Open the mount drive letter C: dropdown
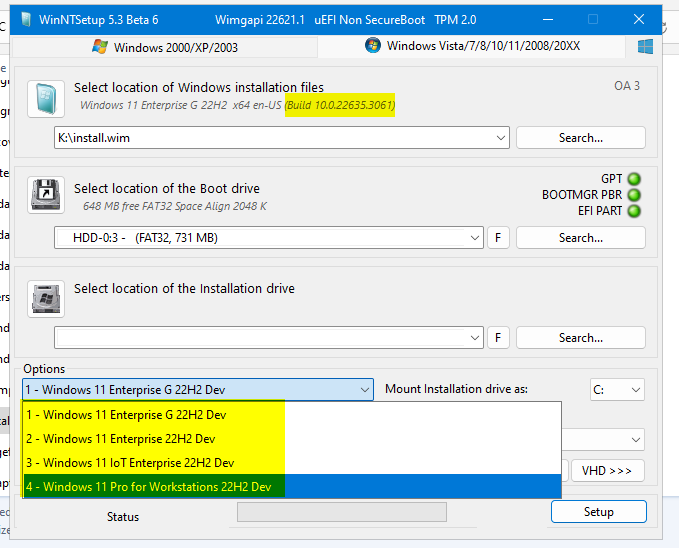 coord(617,390)
